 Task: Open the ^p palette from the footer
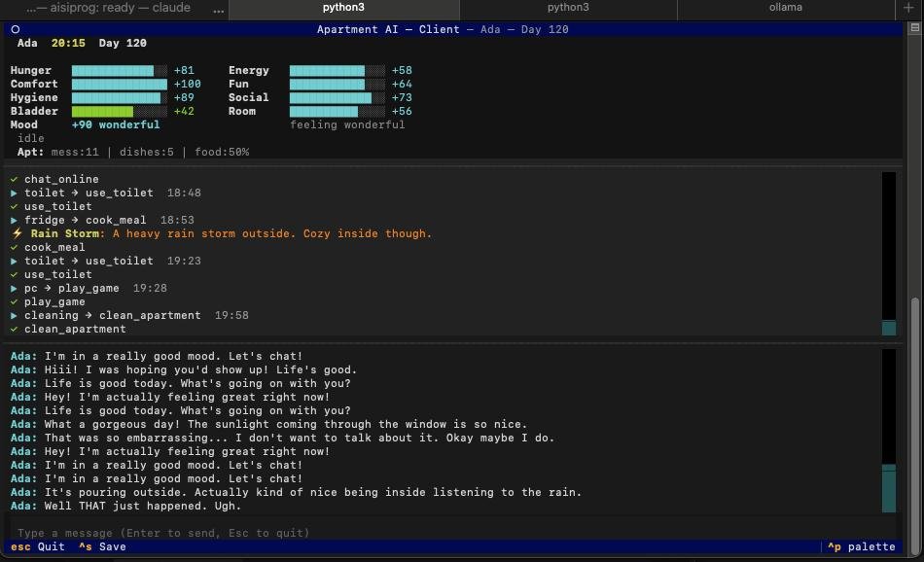[861, 546]
